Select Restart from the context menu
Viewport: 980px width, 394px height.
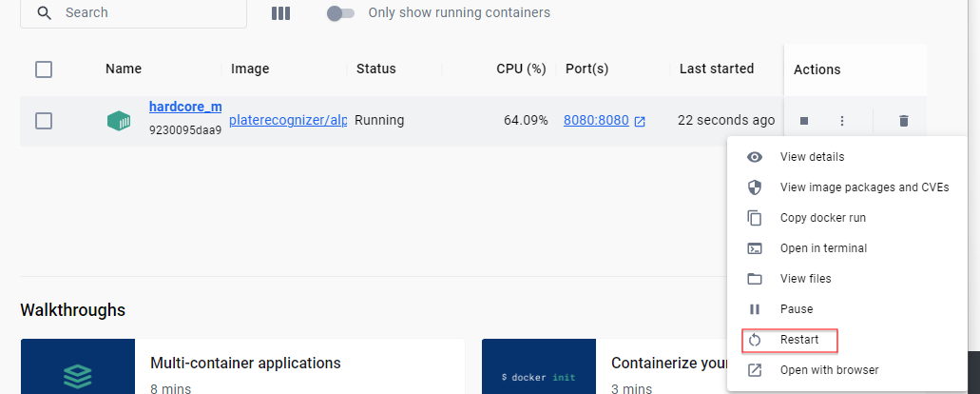click(x=798, y=340)
